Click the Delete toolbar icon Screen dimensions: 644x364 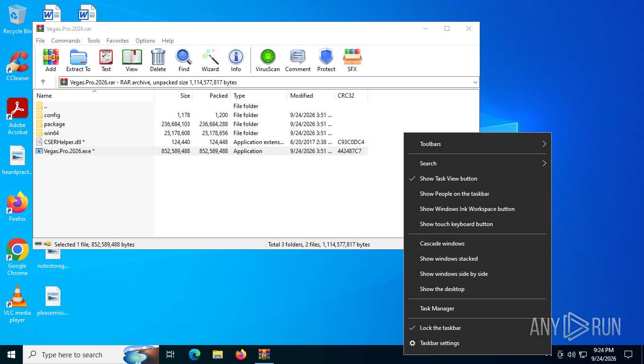158,60
